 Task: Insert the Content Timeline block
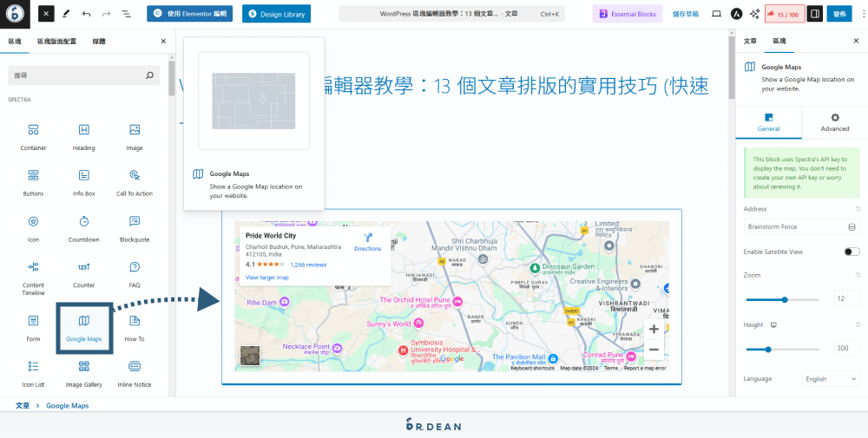33,278
